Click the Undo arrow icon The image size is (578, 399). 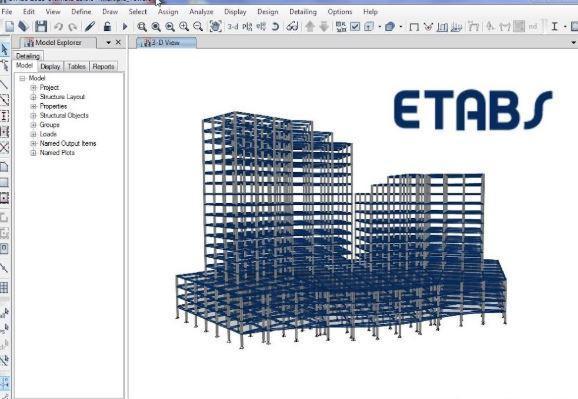click(x=58, y=27)
